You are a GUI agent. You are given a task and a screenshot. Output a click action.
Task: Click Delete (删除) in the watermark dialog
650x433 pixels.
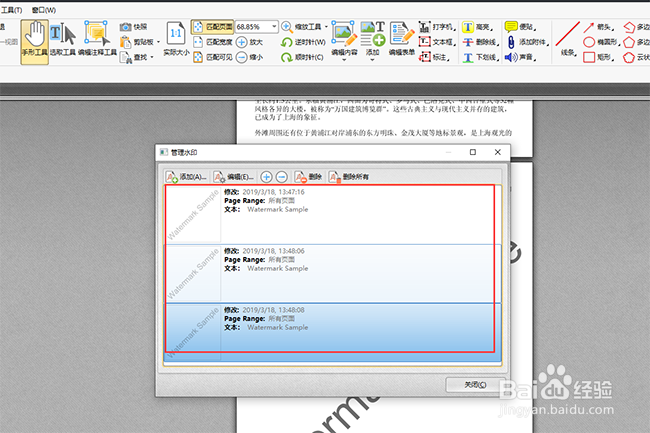pos(309,177)
